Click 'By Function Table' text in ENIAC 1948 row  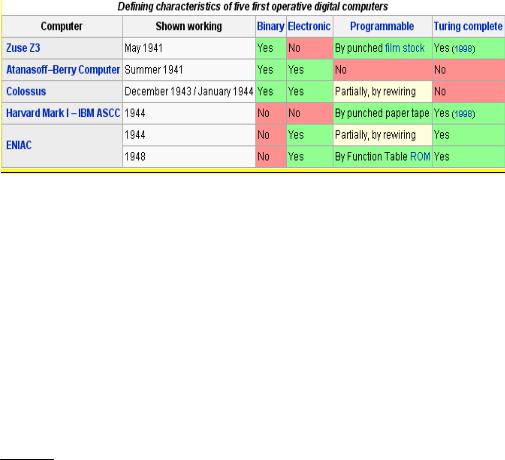coord(371,156)
